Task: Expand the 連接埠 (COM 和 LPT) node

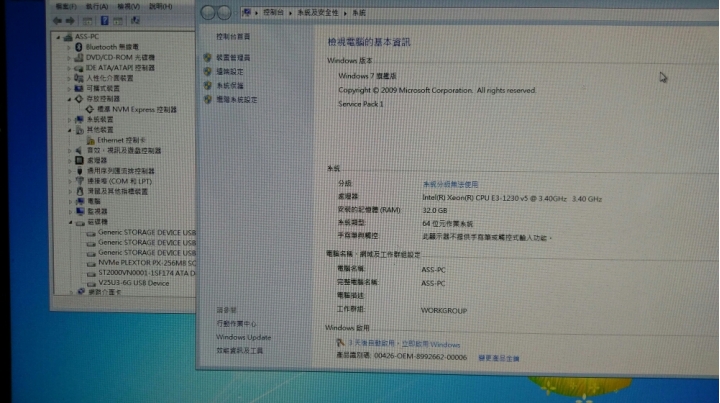Action: click(x=70, y=181)
